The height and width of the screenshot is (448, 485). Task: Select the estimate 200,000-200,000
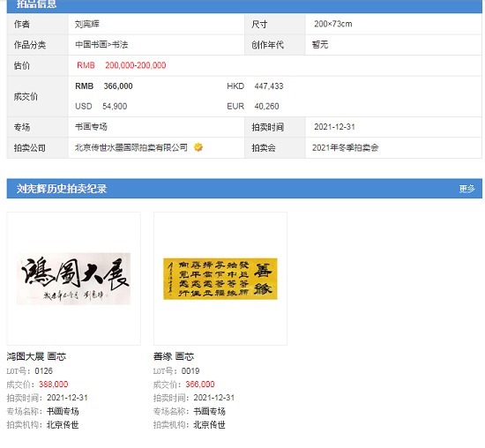(x=136, y=65)
